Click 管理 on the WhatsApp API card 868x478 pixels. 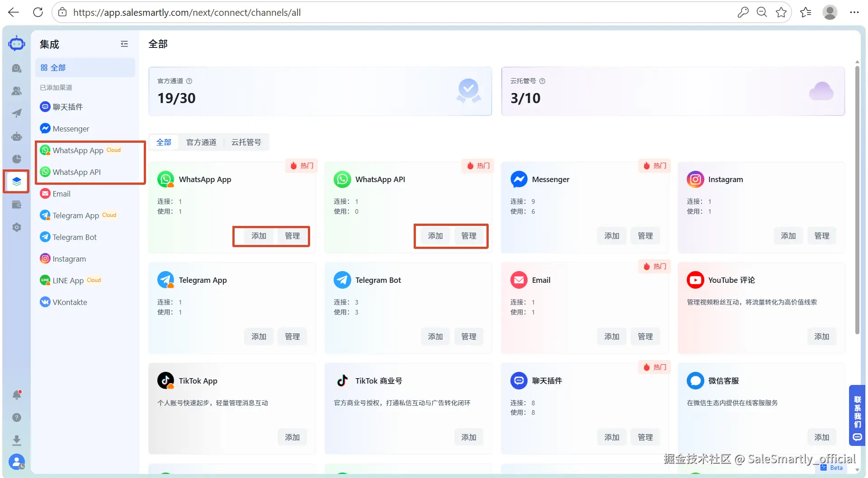point(469,236)
